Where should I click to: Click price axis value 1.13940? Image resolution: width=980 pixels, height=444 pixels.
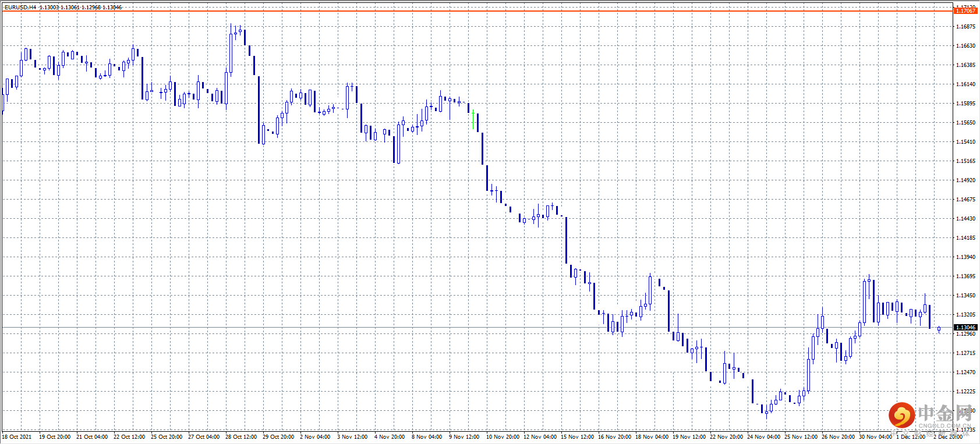tap(966, 257)
